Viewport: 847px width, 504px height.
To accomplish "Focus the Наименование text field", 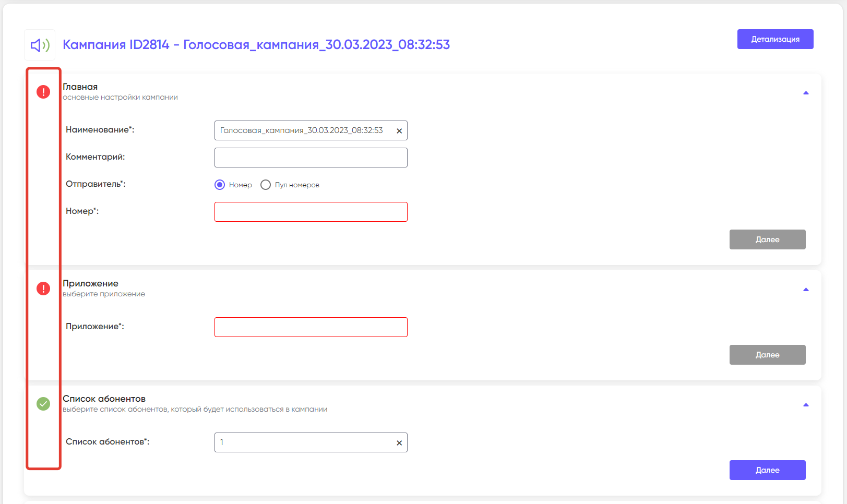I will pyautogui.click(x=303, y=130).
